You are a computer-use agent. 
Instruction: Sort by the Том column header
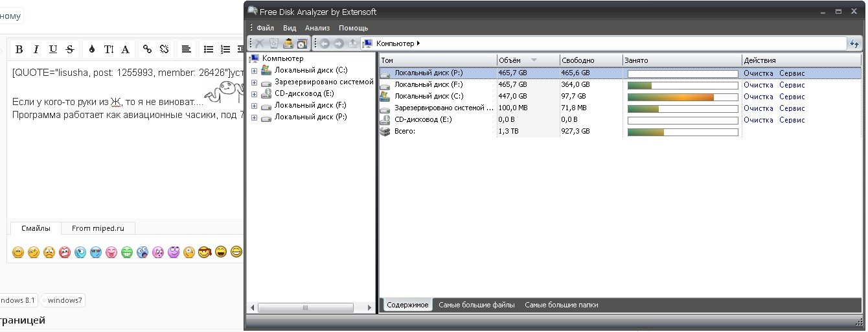pyautogui.click(x=438, y=60)
